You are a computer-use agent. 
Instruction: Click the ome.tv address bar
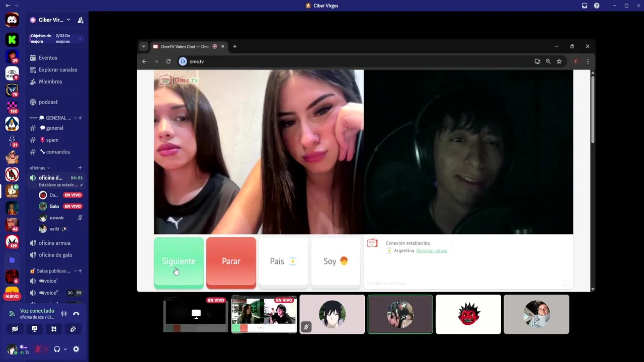tap(352, 61)
